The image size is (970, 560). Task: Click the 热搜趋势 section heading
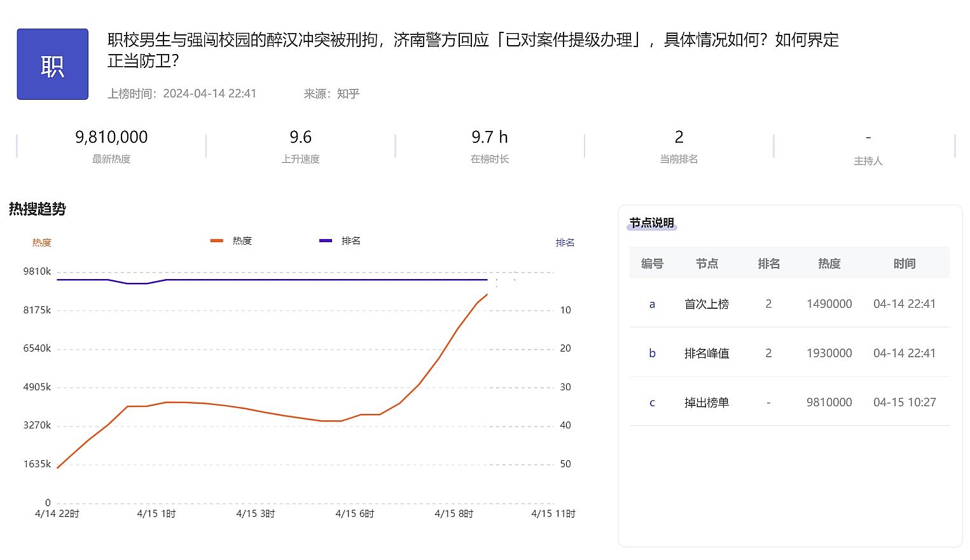(x=38, y=209)
